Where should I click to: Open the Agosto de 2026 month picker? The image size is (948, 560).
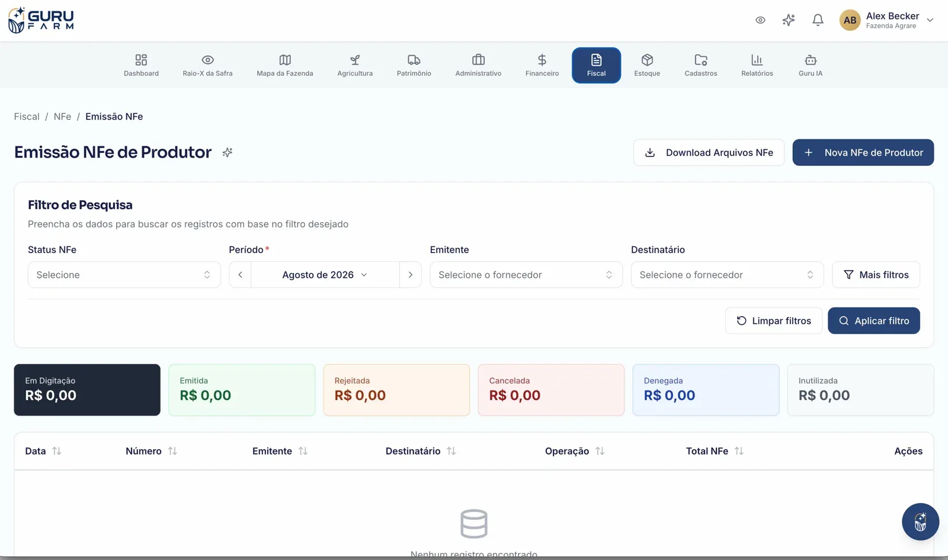click(325, 275)
